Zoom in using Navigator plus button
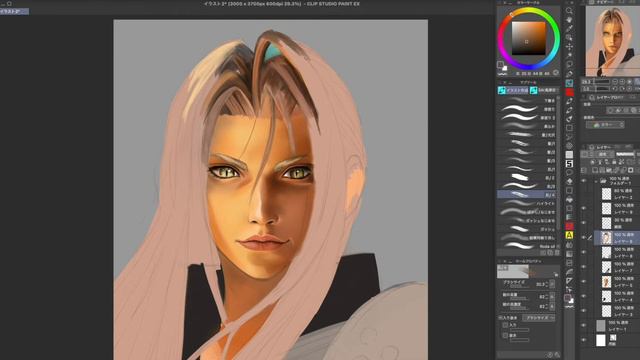The width and height of the screenshot is (640, 360). 622,82
